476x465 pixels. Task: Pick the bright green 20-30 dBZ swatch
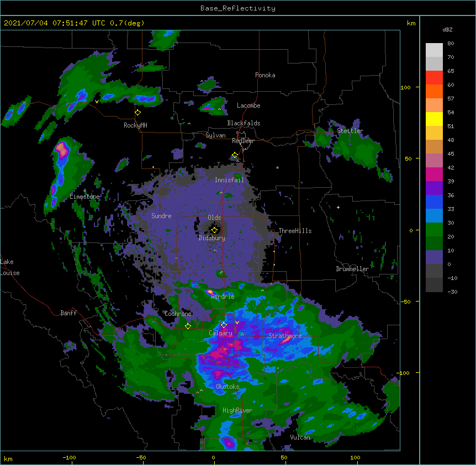point(434,230)
